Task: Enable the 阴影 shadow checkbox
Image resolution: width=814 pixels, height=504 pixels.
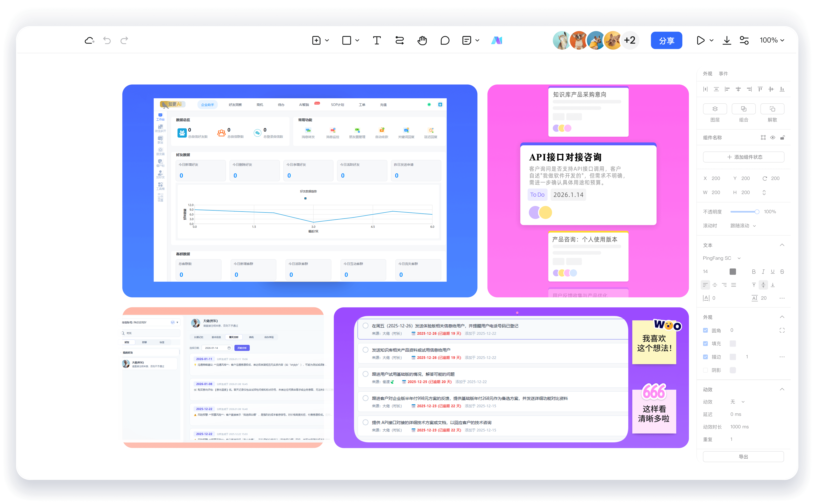Action: pos(705,370)
